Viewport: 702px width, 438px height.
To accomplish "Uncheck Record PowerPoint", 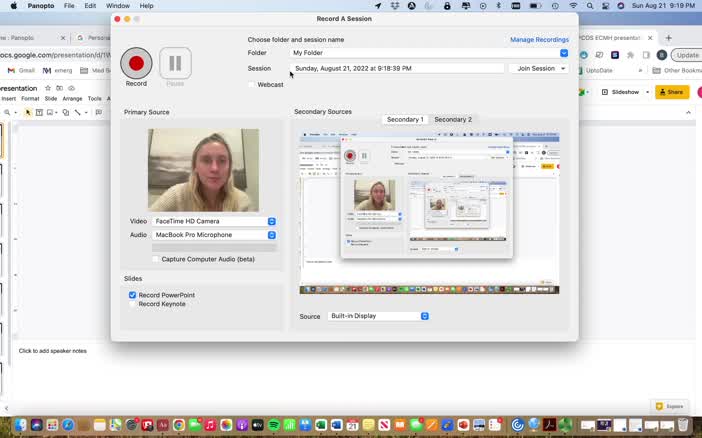I will (x=132, y=295).
